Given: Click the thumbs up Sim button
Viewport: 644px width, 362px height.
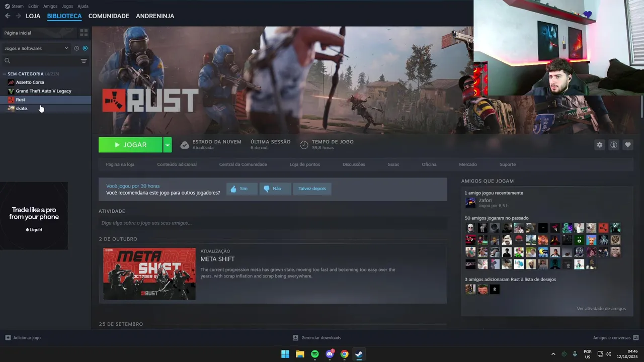Looking at the screenshot, I should point(242,189).
